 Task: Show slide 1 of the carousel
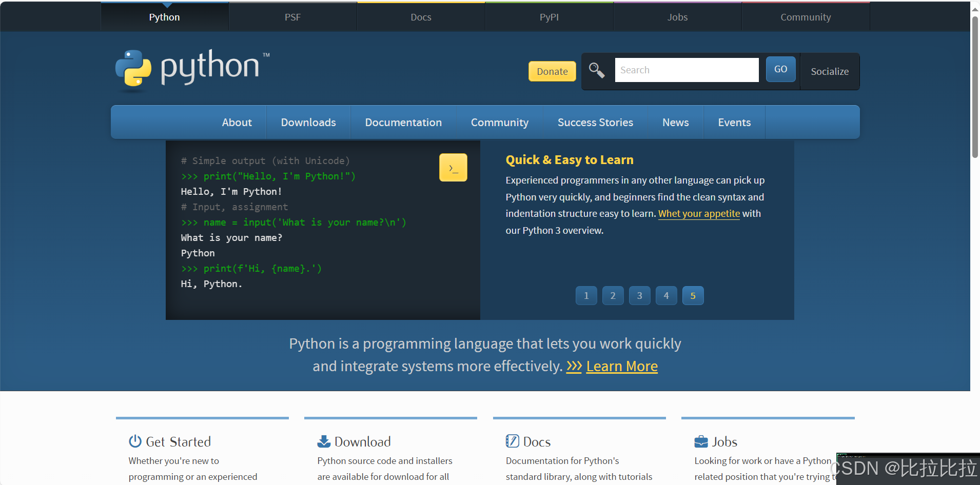tap(586, 295)
